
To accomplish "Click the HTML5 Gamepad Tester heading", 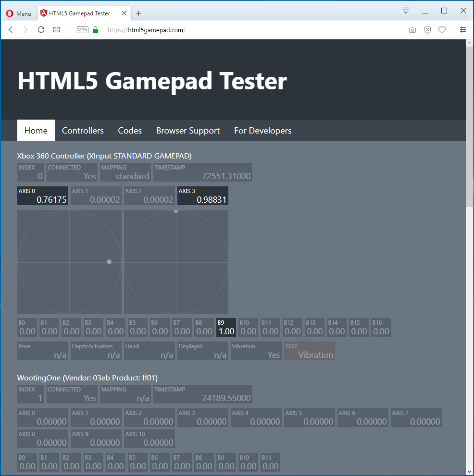I will coord(152,81).
